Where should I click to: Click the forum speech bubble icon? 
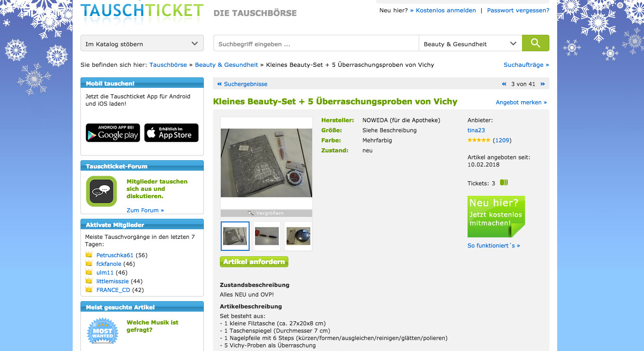pyautogui.click(x=101, y=191)
